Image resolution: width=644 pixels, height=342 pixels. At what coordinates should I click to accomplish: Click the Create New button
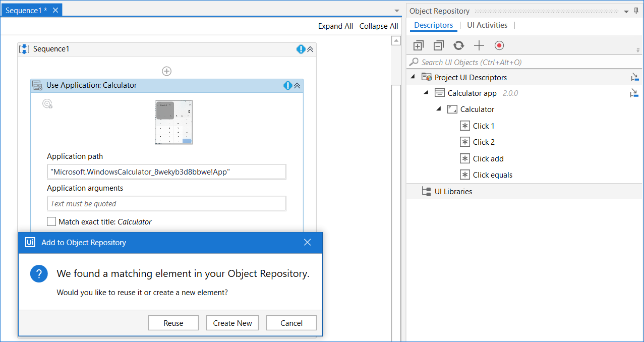pos(232,323)
